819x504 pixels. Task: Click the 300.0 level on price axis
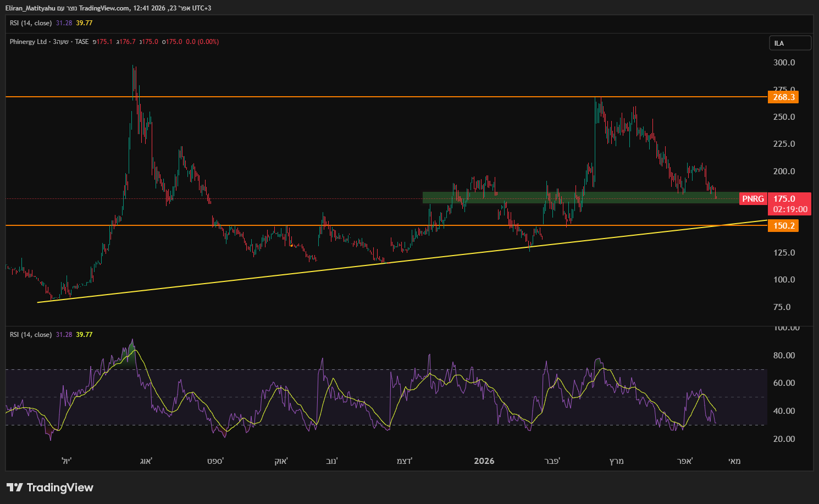(x=784, y=63)
